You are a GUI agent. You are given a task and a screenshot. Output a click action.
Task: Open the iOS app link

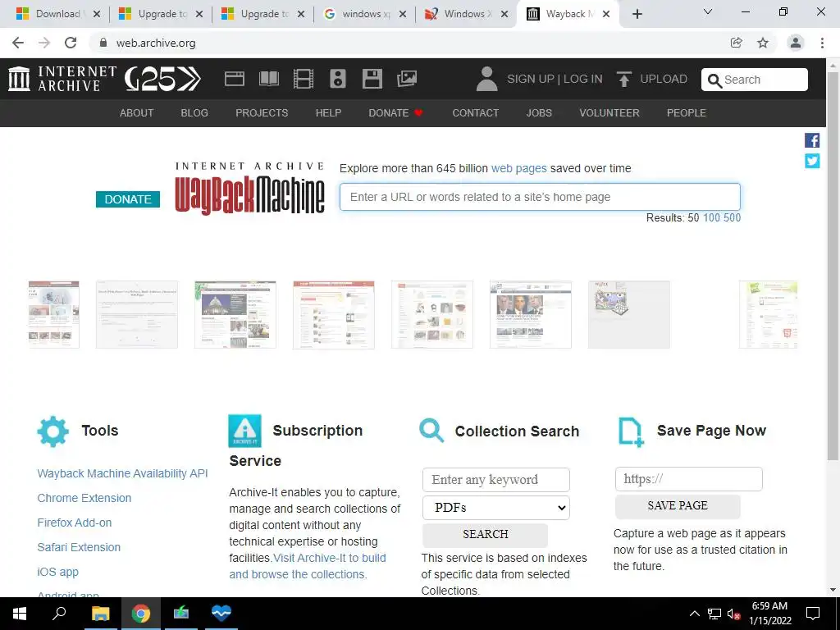58,572
